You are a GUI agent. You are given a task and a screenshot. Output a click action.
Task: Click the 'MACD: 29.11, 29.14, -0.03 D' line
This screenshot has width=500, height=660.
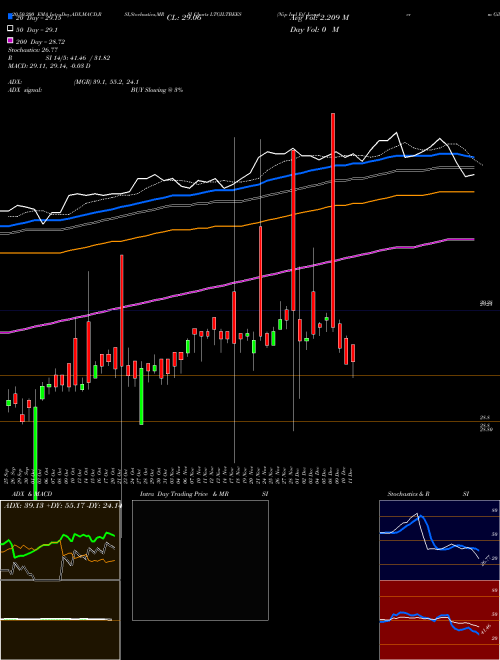click(49, 66)
